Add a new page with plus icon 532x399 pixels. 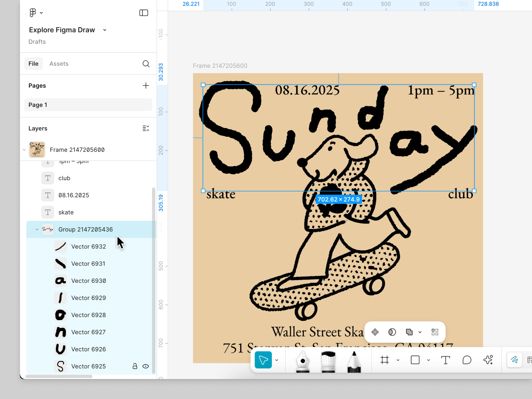pos(146,86)
